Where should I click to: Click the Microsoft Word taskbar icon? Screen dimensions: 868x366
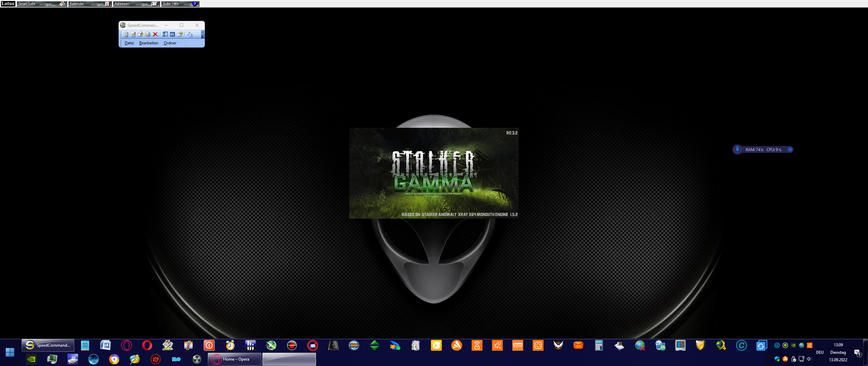click(x=105, y=345)
